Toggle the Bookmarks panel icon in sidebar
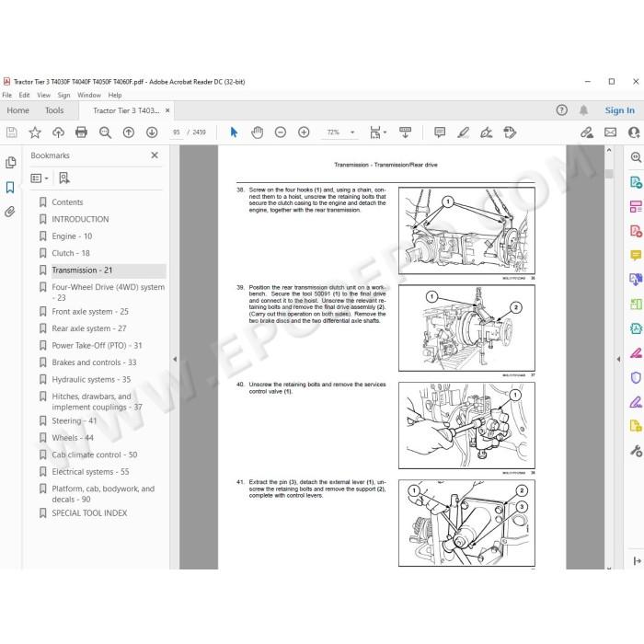 pos(10,188)
